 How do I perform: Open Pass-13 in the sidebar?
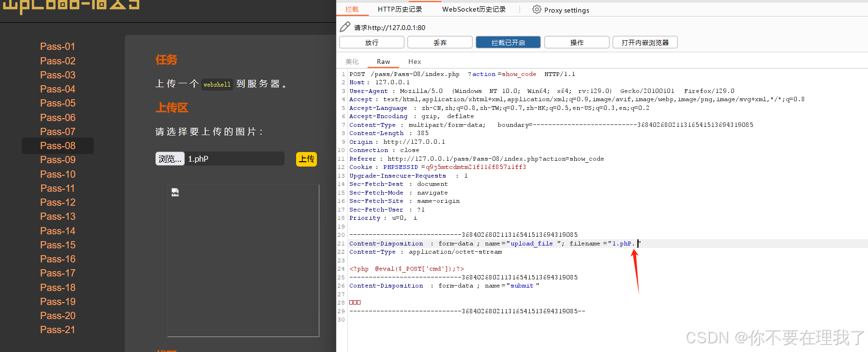[x=58, y=216]
